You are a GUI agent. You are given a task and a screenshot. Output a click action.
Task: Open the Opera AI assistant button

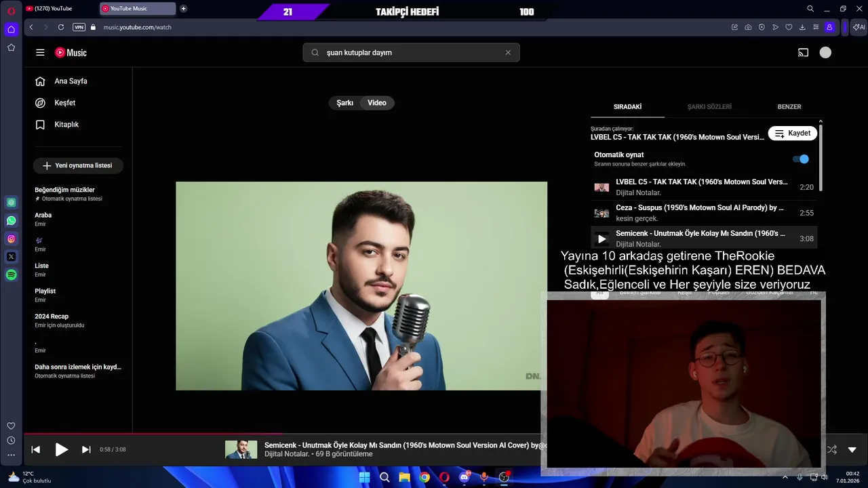[859, 27]
